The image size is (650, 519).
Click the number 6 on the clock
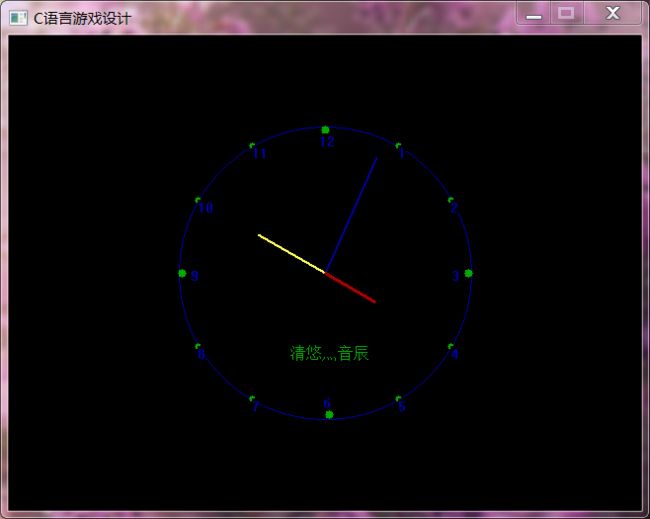pos(327,403)
